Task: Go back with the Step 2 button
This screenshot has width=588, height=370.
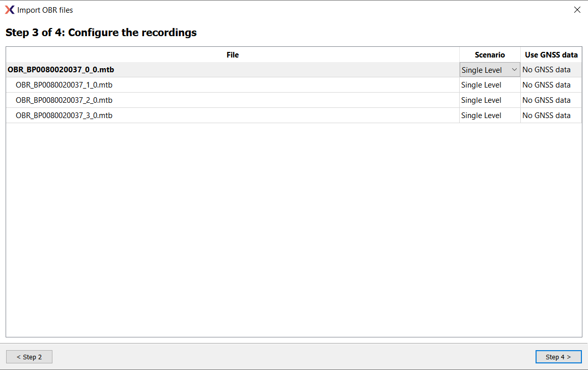Action: (x=29, y=356)
